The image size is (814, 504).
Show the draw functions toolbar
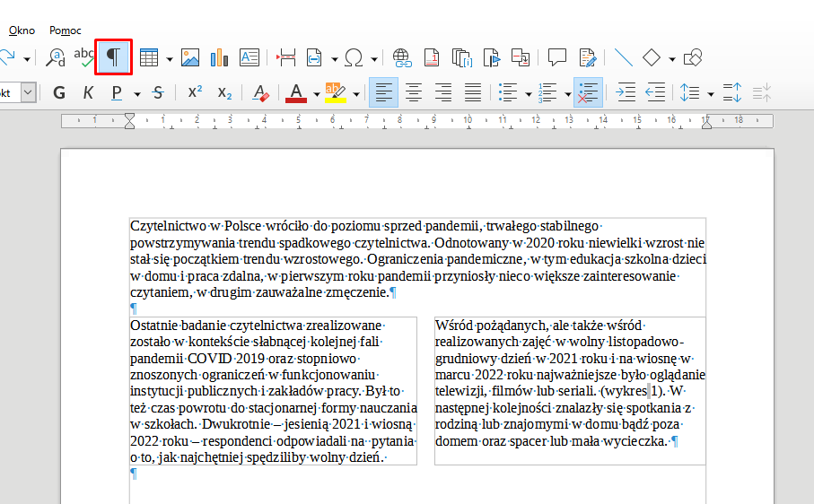(693, 57)
